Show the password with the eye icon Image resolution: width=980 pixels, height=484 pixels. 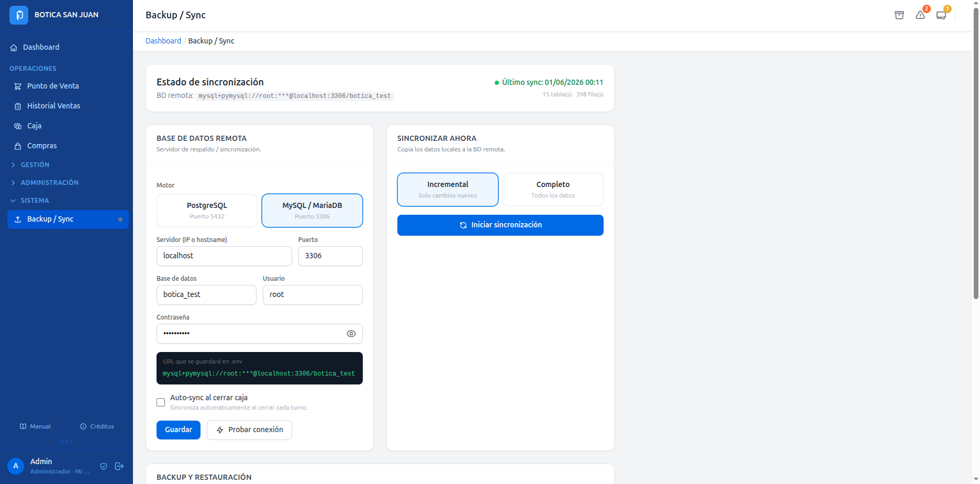(x=351, y=334)
